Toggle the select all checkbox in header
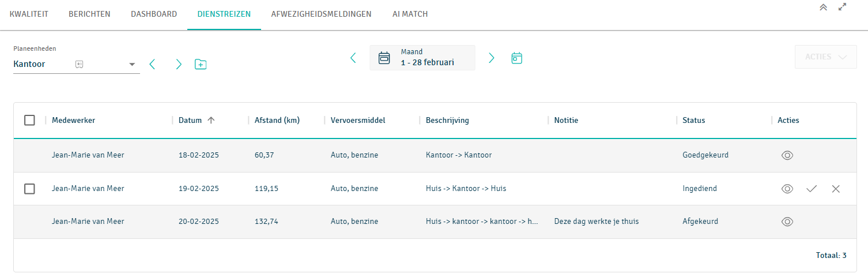The height and width of the screenshot is (277, 868). tap(29, 120)
